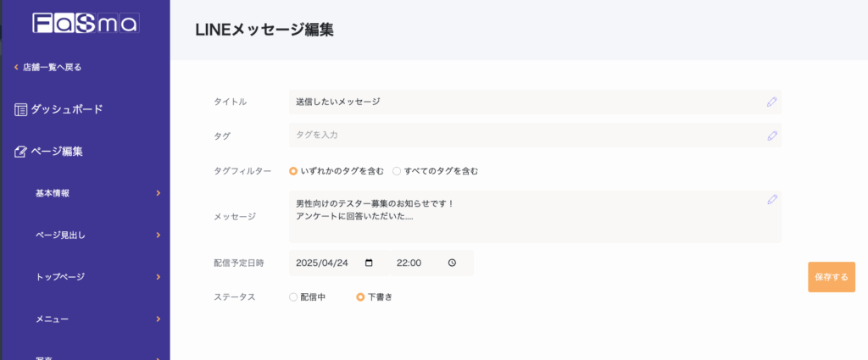Image resolution: width=868 pixels, height=360 pixels.
Task: Click into the タグを入力 tag input
Action: (526, 136)
